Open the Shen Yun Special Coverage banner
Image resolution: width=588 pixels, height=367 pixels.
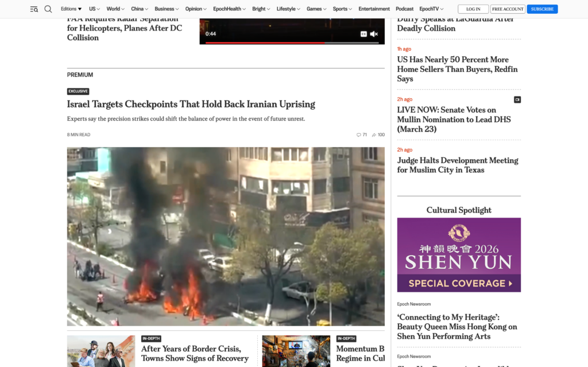(x=459, y=254)
